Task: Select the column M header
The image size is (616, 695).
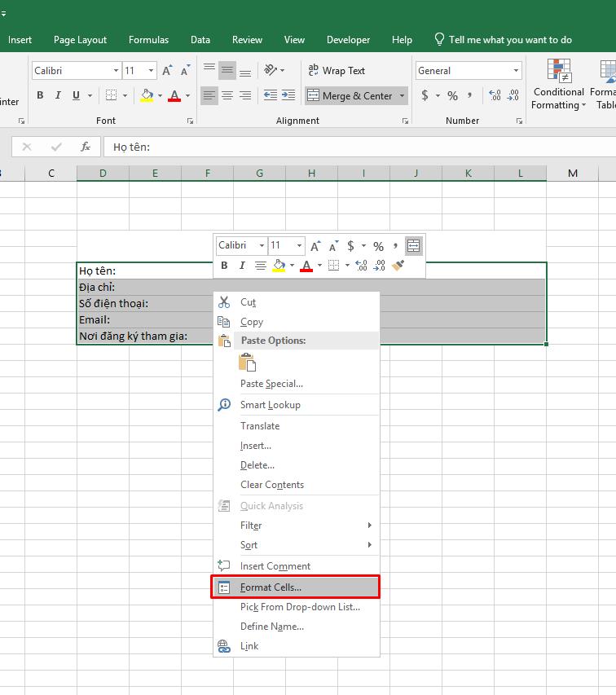Action: (x=573, y=174)
